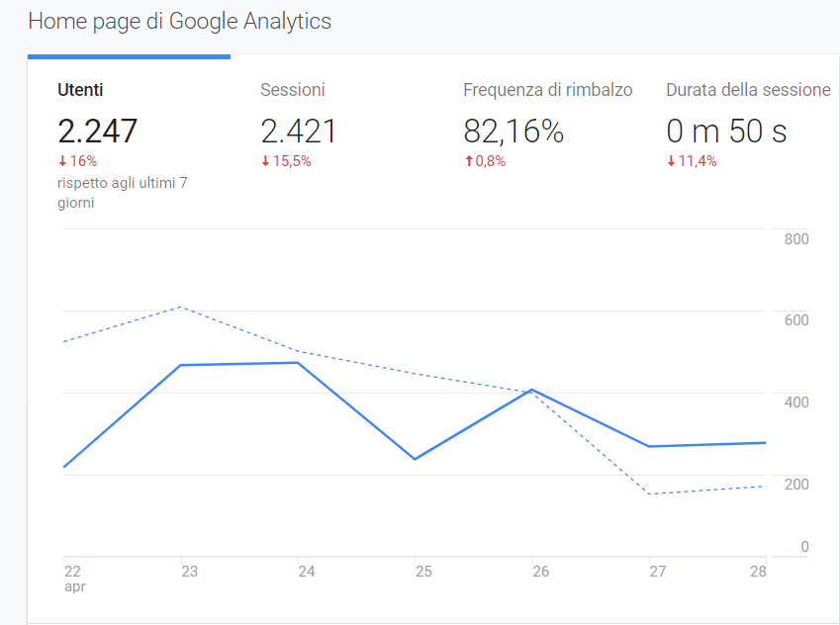Click the down arrow beside 16%

62,160
